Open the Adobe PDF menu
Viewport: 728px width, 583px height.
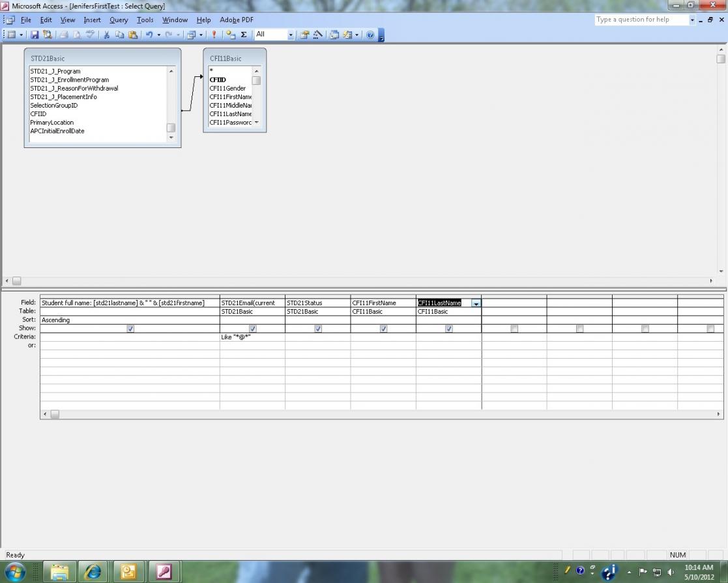237,20
